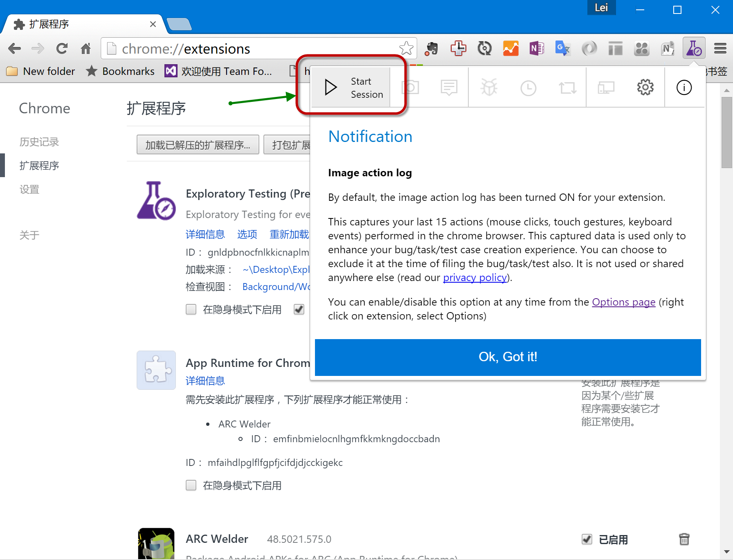Bookmark this page with the star icon
The height and width of the screenshot is (560, 733).
point(406,48)
